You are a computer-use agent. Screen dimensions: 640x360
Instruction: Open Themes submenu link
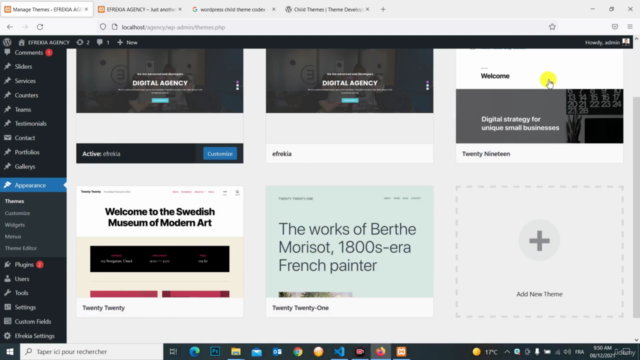point(14,201)
